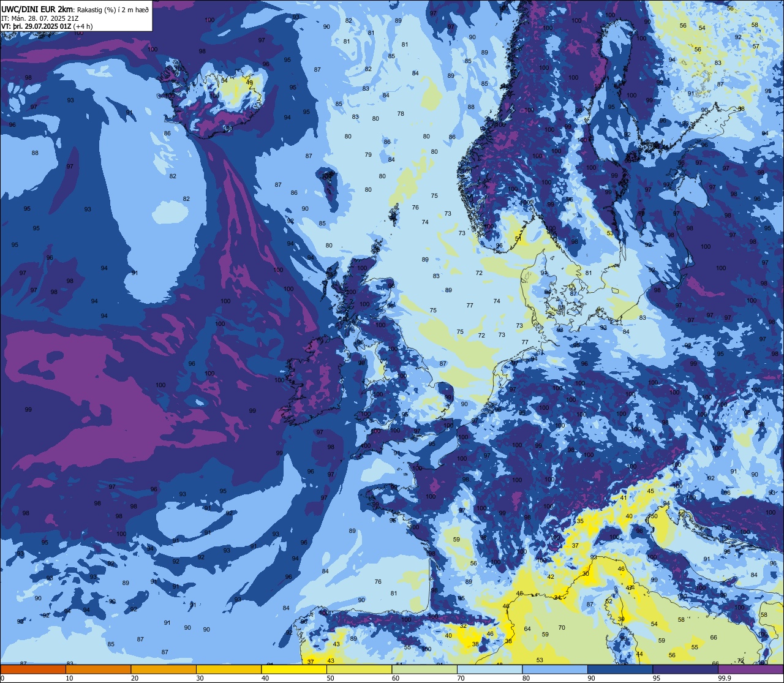Click the map title 'UWC/DINI EUR 2km'
This screenshot has width=784, height=683.
coord(37,9)
